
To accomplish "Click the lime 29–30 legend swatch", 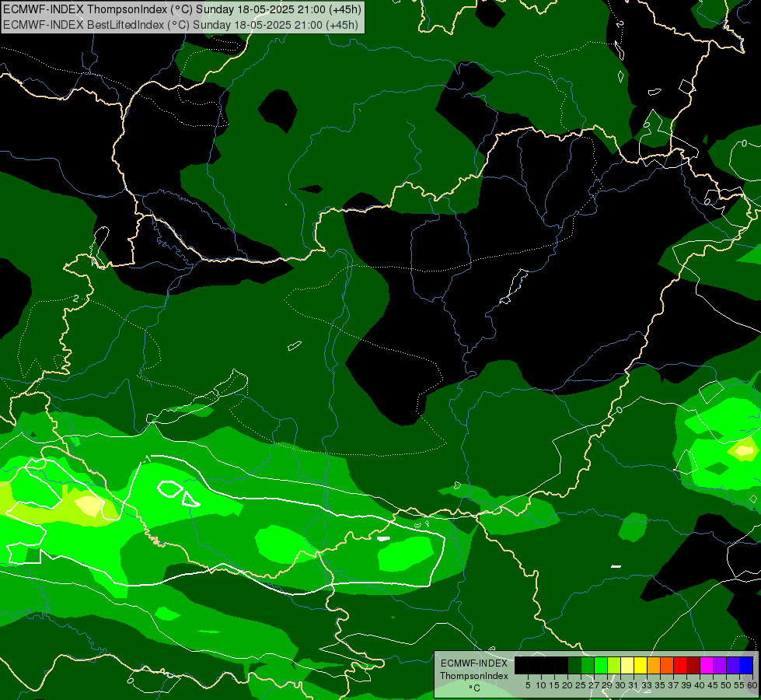I will pyautogui.click(x=614, y=665).
